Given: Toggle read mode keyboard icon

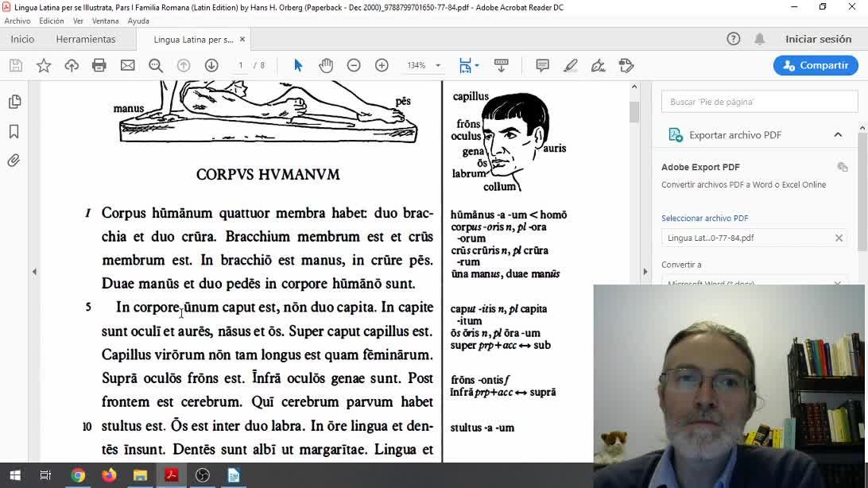Looking at the screenshot, I should click(502, 65).
